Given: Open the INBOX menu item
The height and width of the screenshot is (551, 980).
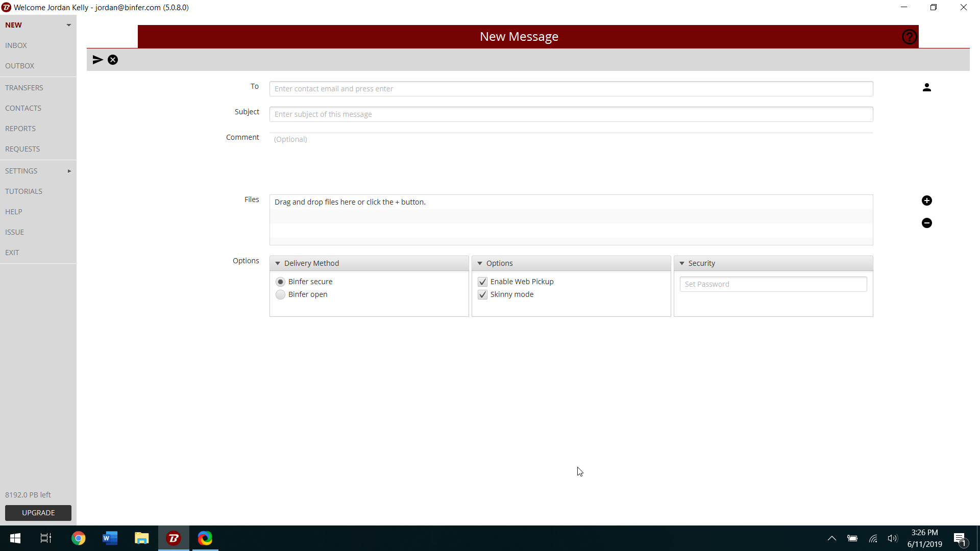Looking at the screenshot, I should pyautogui.click(x=16, y=45).
